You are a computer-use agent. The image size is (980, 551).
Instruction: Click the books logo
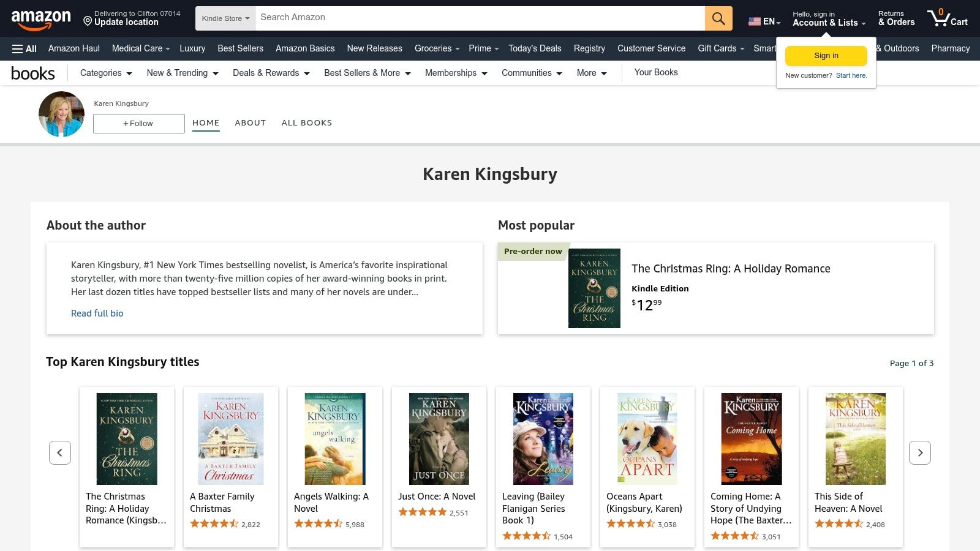[x=33, y=73]
